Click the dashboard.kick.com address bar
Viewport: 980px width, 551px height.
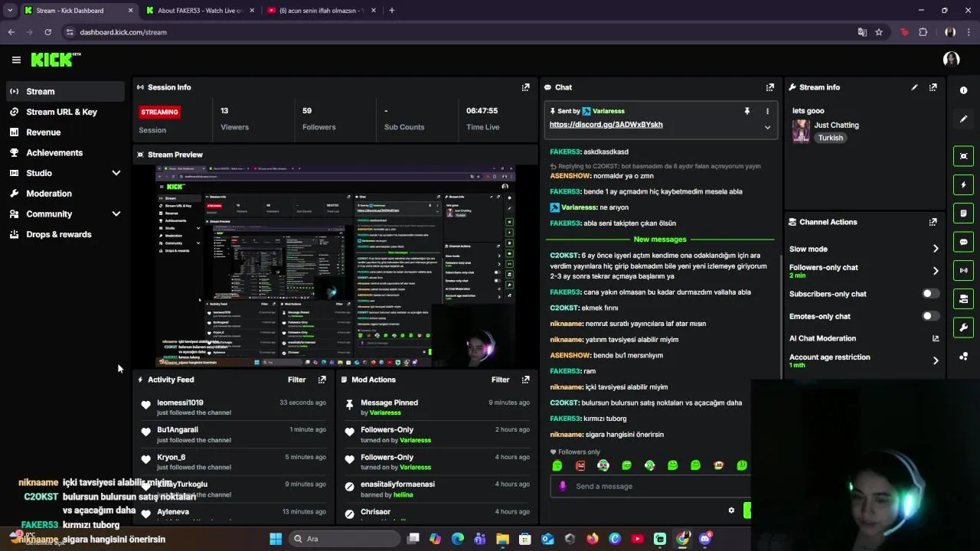coord(459,32)
